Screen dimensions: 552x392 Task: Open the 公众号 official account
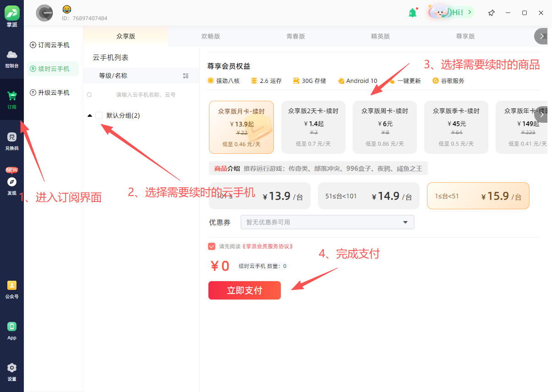point(12,290)
